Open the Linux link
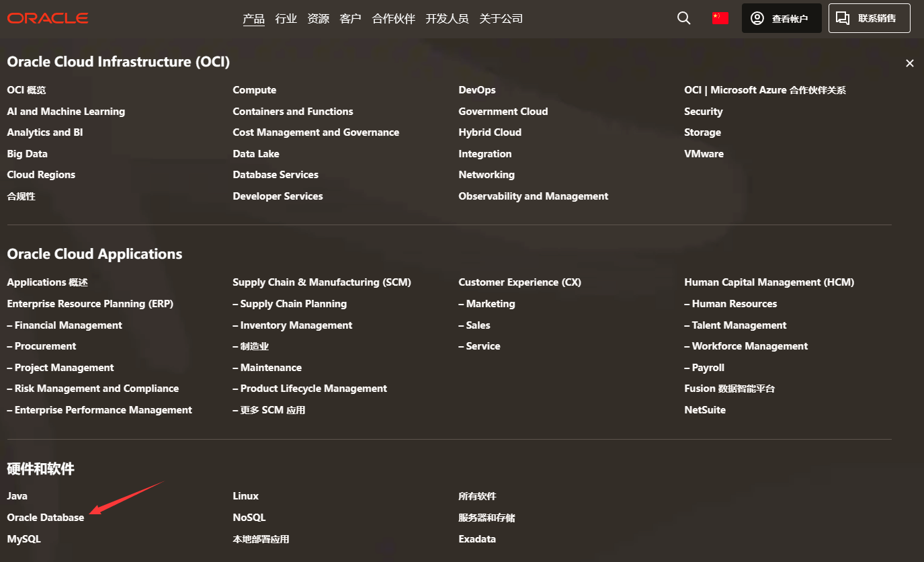 (246, 496)
